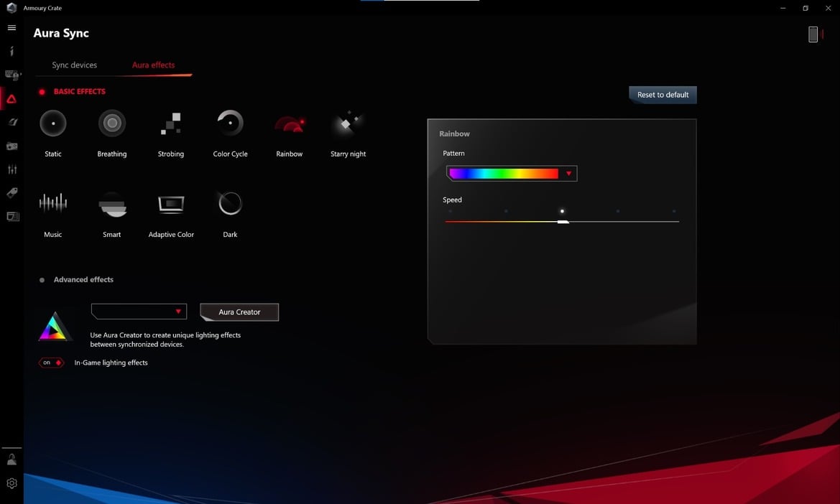The image size is (840, 504).
Task: Select the Rainbow effect icon
Action: pyautogui.click(x=290, y=125)
